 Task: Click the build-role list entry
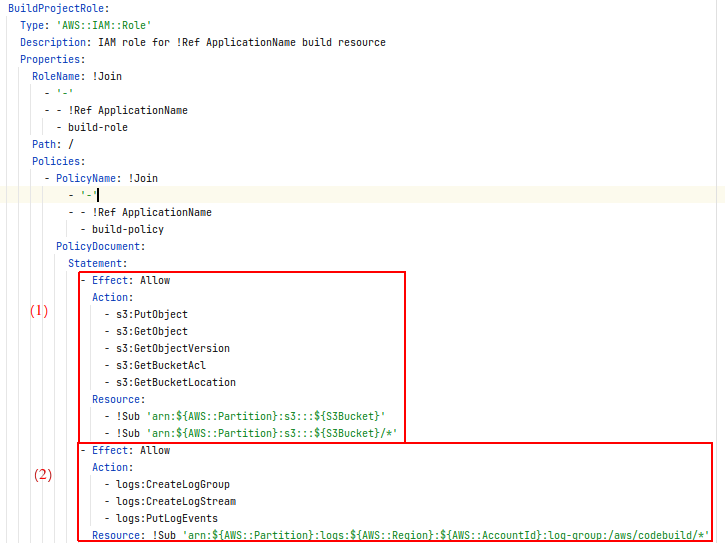(97, 127)
